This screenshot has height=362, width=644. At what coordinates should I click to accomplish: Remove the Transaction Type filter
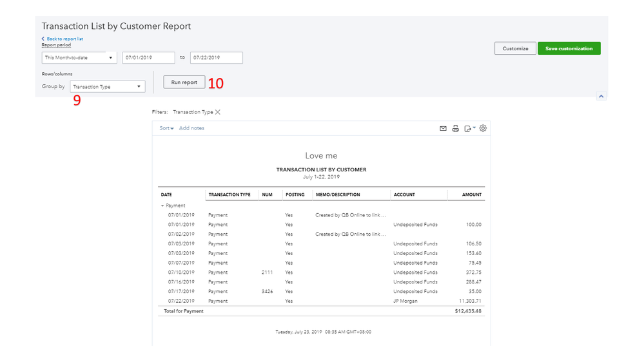[x=218, y=112]
